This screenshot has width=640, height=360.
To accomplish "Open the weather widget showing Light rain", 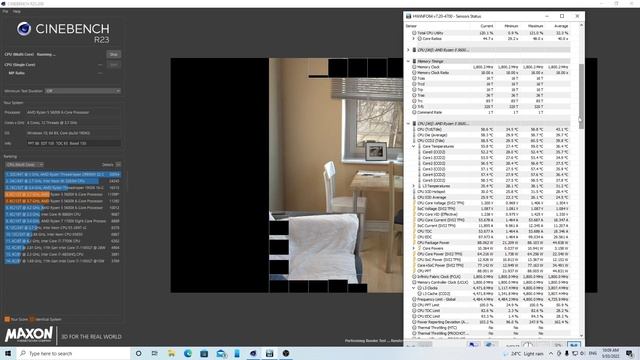I will 524,353.
